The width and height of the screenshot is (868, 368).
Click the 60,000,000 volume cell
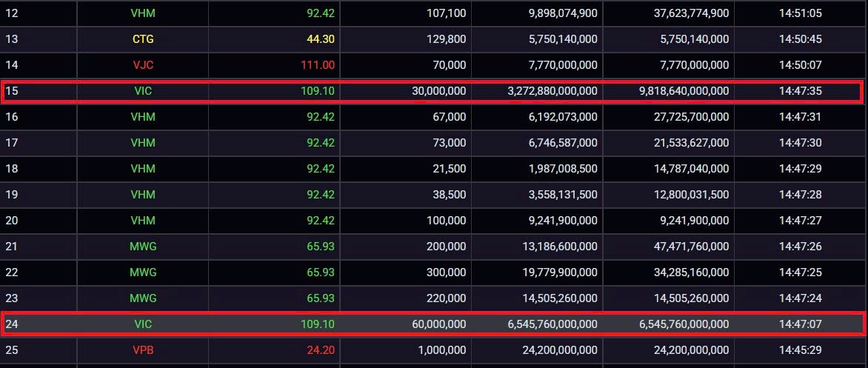pyautogui.click(x=438, y=324)
